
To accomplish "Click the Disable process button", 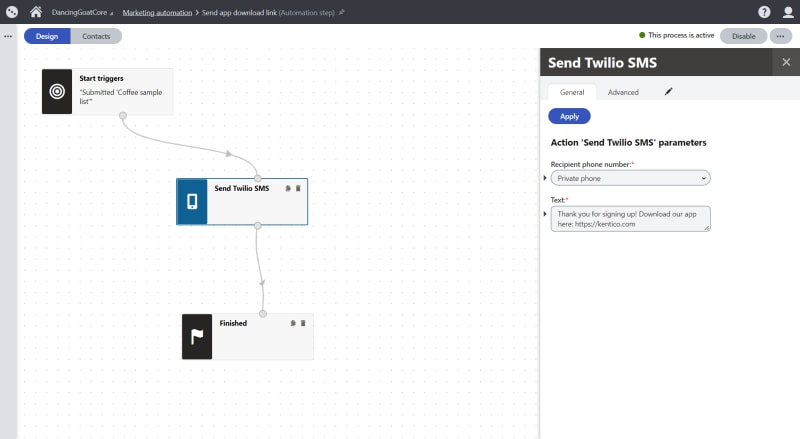I will tap(743, 36).
